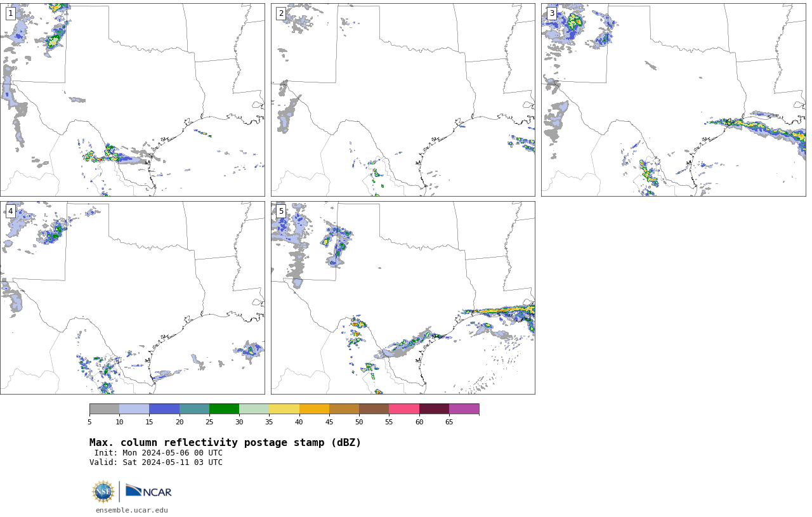Click the number 4 label in fourth panel
Image resolution: width=812 pixels, height=517 pixels.
pyautogui.click(x=11, y=211)
